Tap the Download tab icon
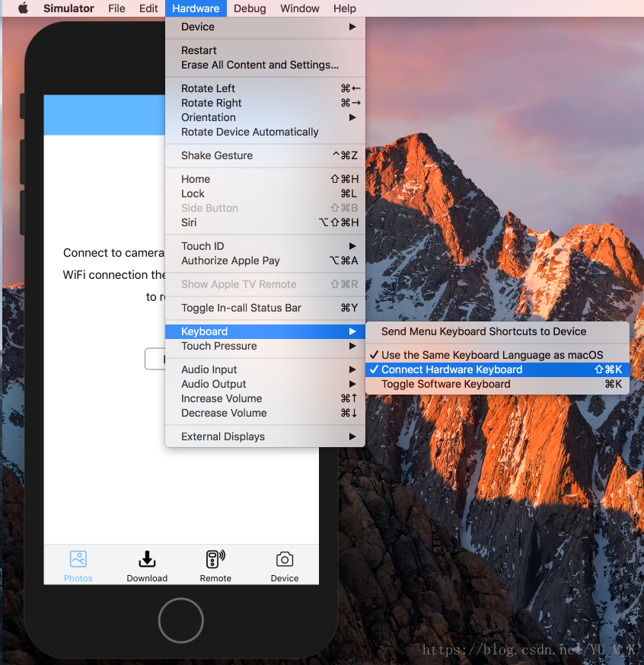This screenshot has height=665, width=644. [147, 559]
